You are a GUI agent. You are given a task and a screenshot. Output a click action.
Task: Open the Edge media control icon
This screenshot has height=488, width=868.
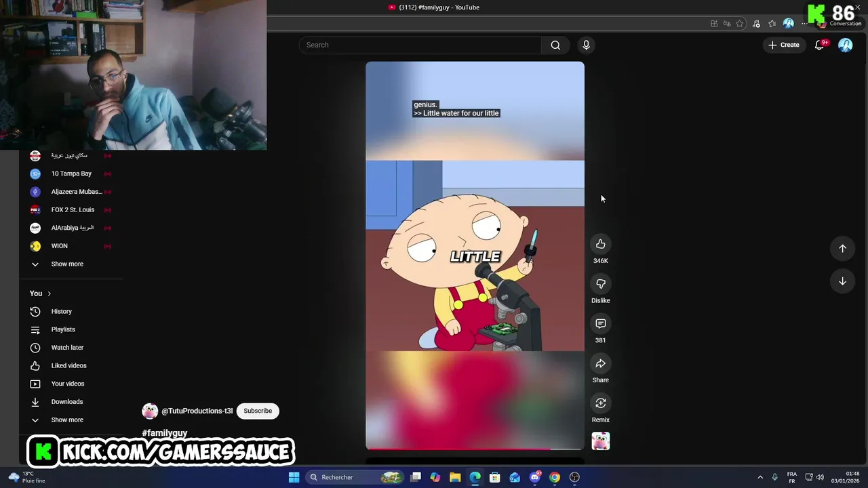click(756, 24)
